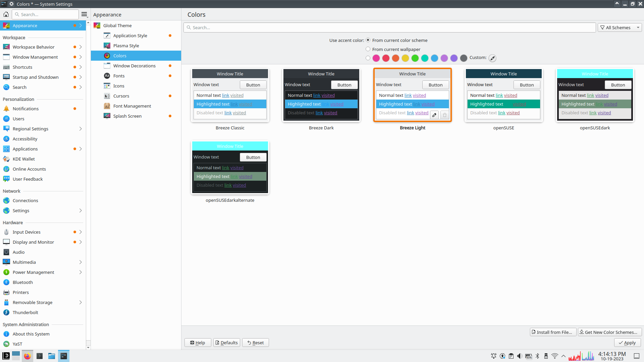Expand Power Management submenu arrow
The width and height of the screenshot is (644, 362).
pos(80,272)
